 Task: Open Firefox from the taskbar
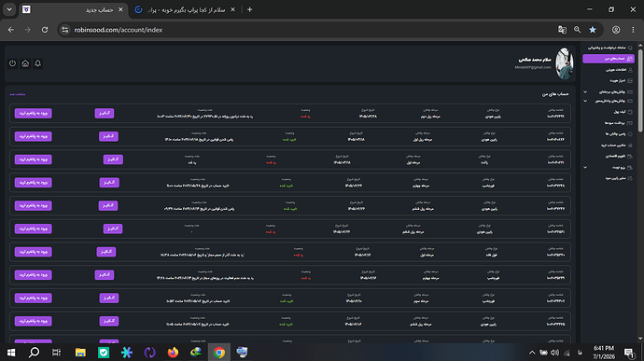point(173,353)
